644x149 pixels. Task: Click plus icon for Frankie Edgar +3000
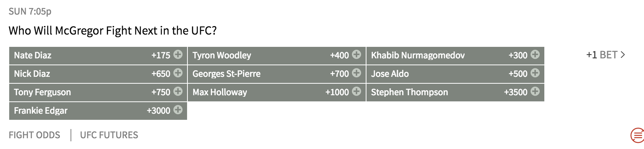(x=178, y=110)
